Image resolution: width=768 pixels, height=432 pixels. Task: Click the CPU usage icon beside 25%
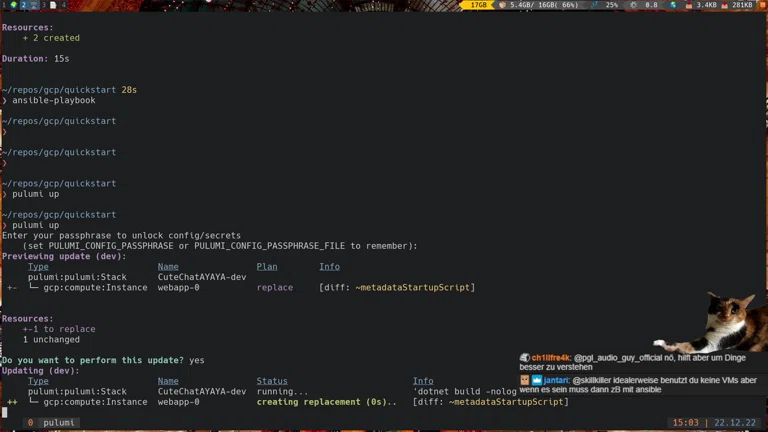click(595, 5)
